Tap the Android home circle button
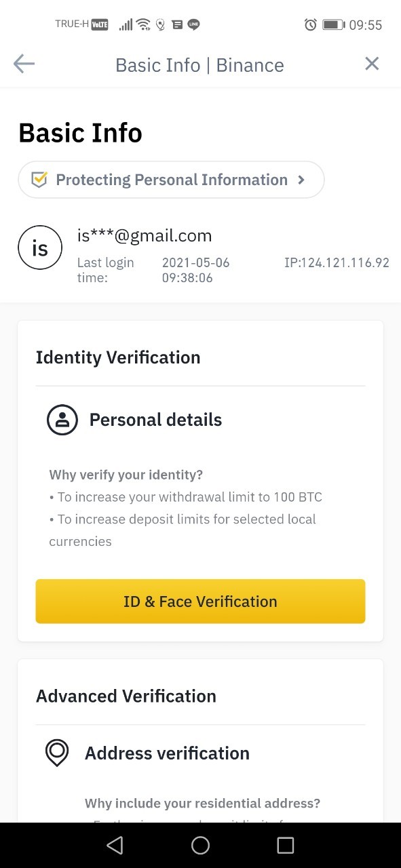The height and width of the screenshot is (868, 401). [200, 845]
